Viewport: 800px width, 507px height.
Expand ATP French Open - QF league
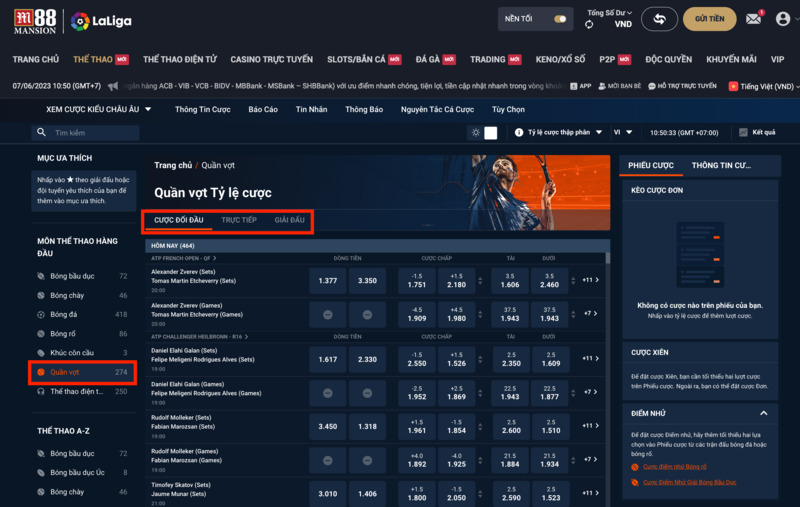click(184, 258)
